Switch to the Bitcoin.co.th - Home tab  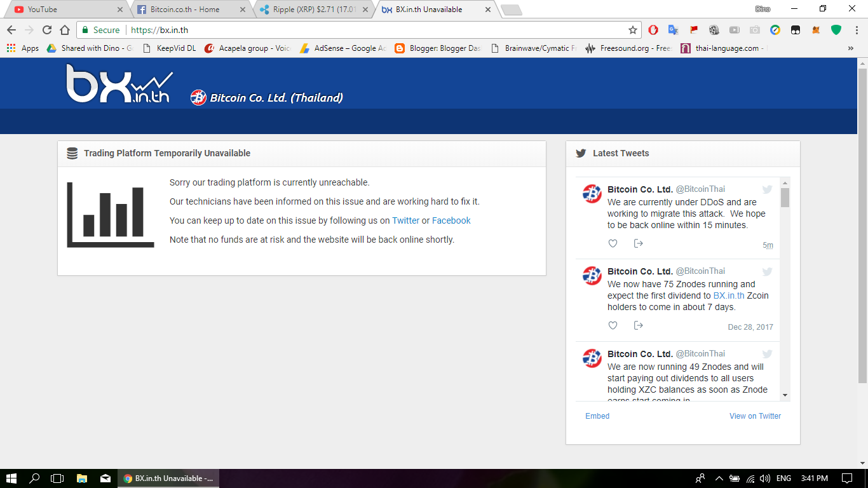[191, 10]
